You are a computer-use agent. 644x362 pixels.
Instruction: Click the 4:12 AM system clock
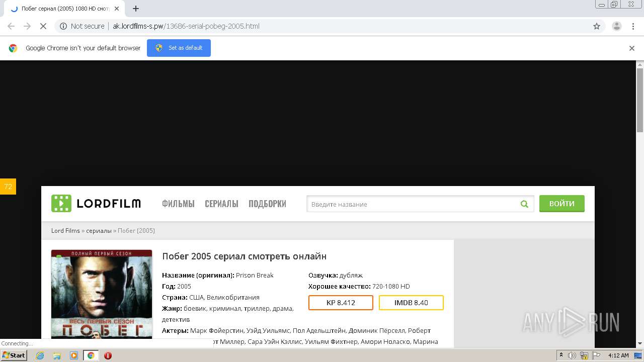[618, 355]
